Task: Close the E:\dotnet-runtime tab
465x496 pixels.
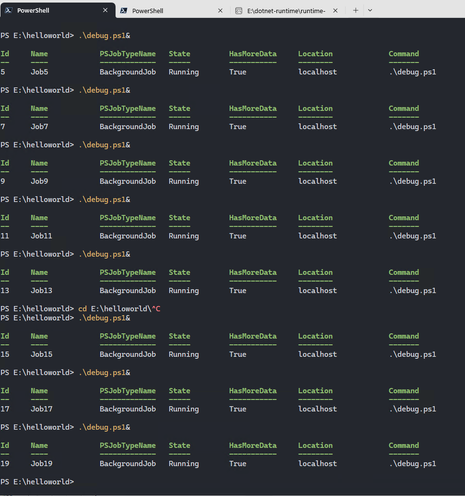Action: click(335, 11)
